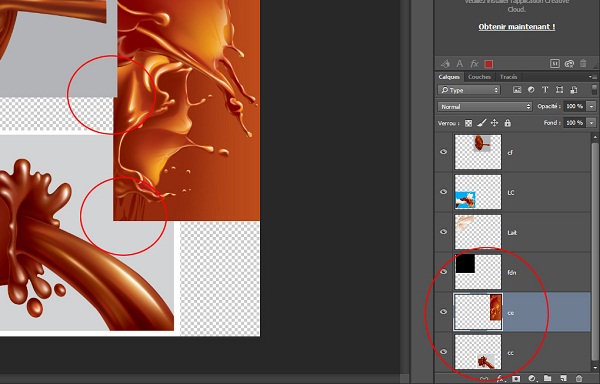Hide the fdn layer
This screenshot has height=384, width=600.
(x=443, y=272)
